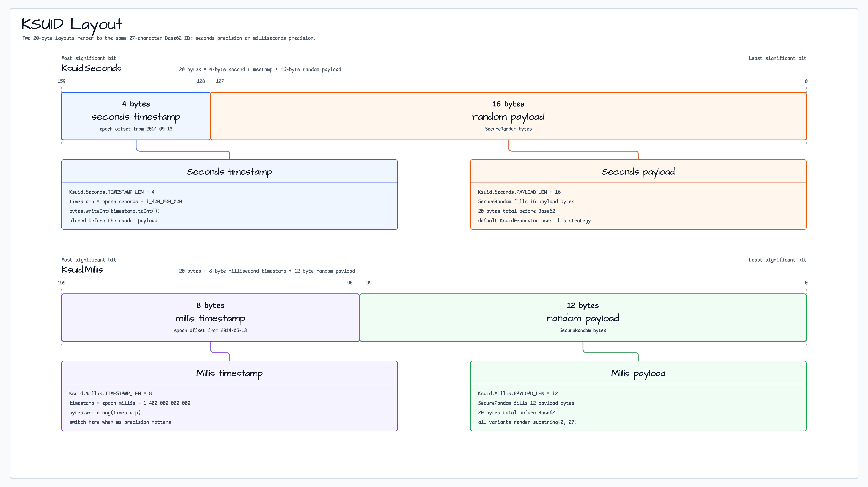This screenshot has height=487, width=868.
Task: Select the "bytes.writeLong(timestamp)" line
Action: [x=105, y=413]
